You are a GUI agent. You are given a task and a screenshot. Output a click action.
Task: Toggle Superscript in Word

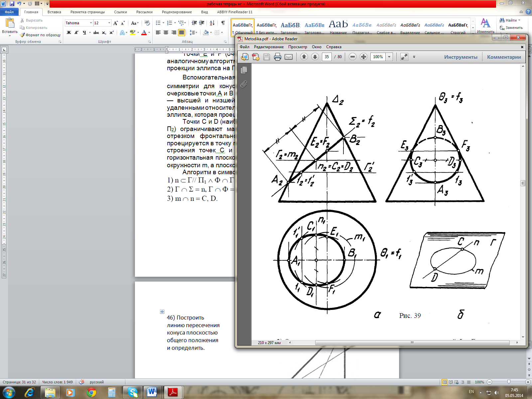coord(111,33)
